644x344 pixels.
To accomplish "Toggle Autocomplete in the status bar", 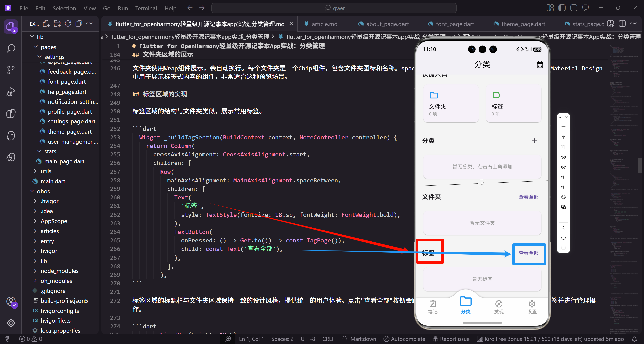I will pyautogui.click(x=404, y=339).
